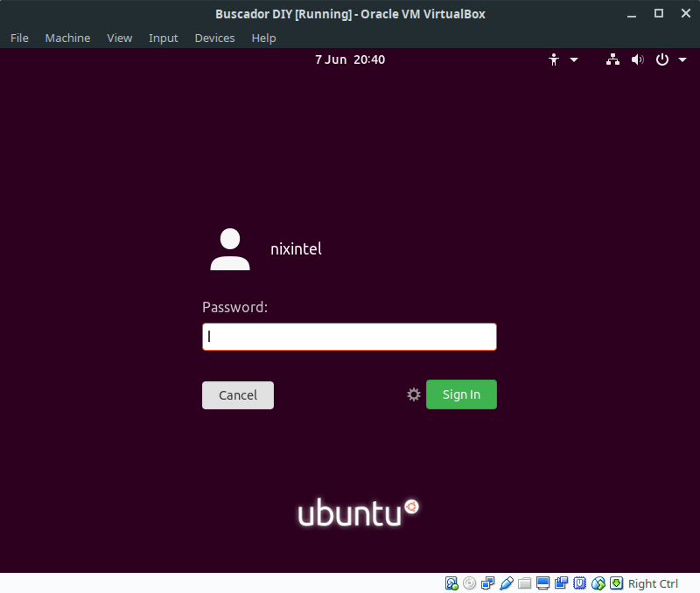Screen dimensions: 700x593
Task: Click the guest wired network icon
Action: [x=612, y=59]
